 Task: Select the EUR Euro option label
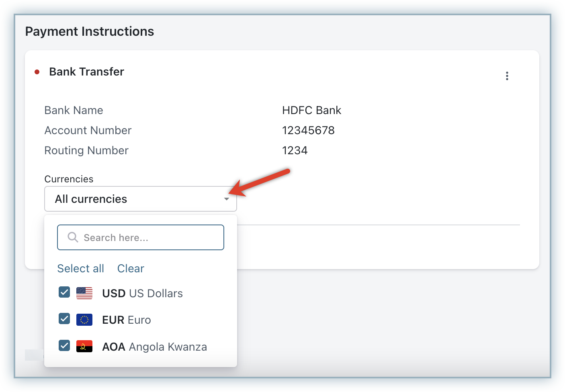click(x=127, y=320)
